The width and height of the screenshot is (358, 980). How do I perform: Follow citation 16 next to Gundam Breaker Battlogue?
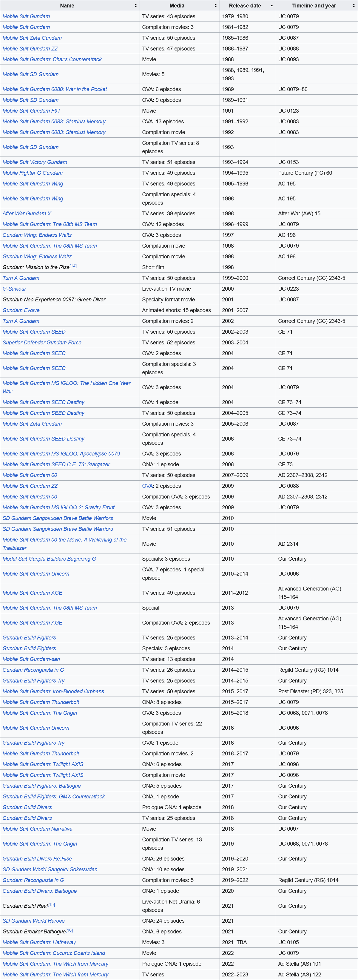[x=69, y=930]
